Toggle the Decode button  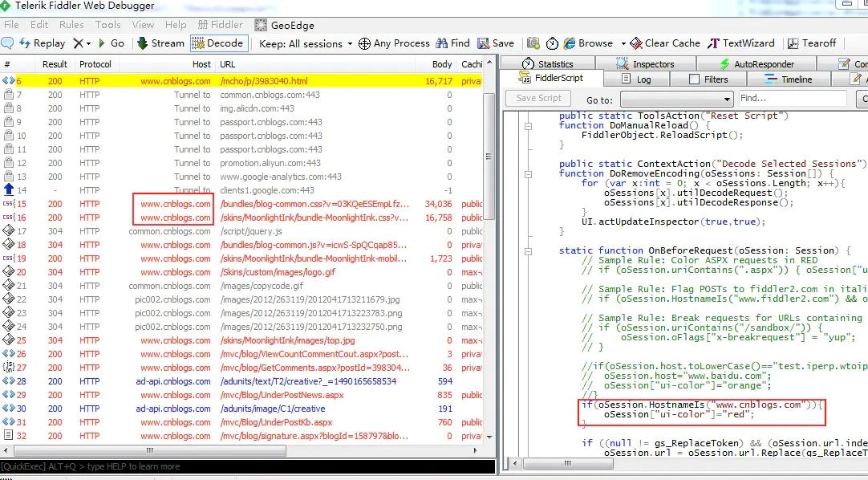click(x=217, y=43)
